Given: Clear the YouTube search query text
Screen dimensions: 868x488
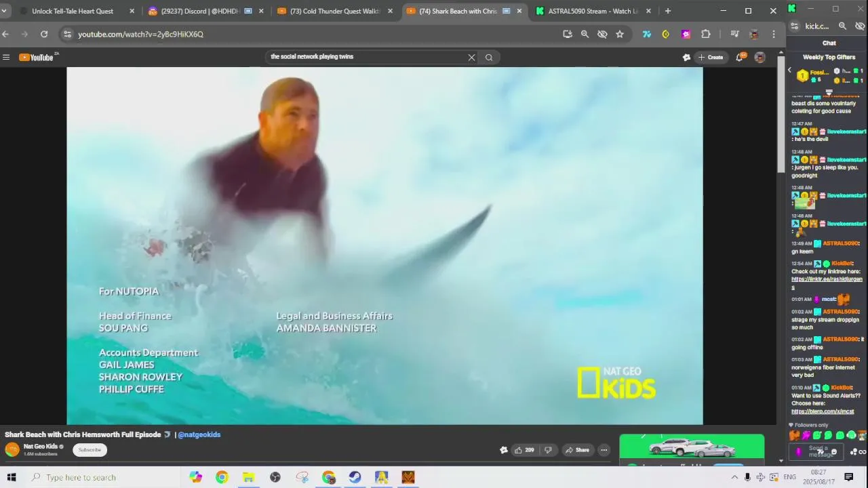Looking at the screenshot, I should click(472, 58).
